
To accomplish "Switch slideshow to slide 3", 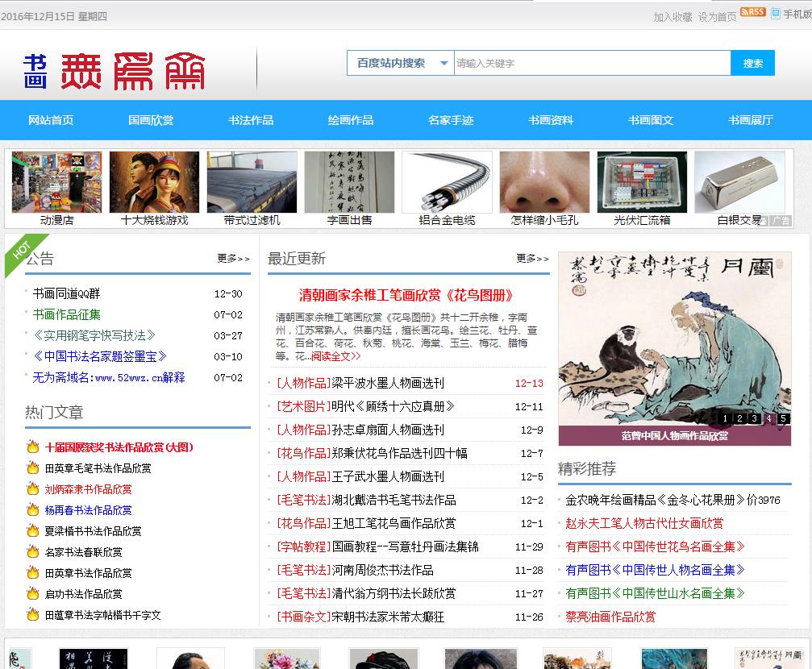I will 754,418.
